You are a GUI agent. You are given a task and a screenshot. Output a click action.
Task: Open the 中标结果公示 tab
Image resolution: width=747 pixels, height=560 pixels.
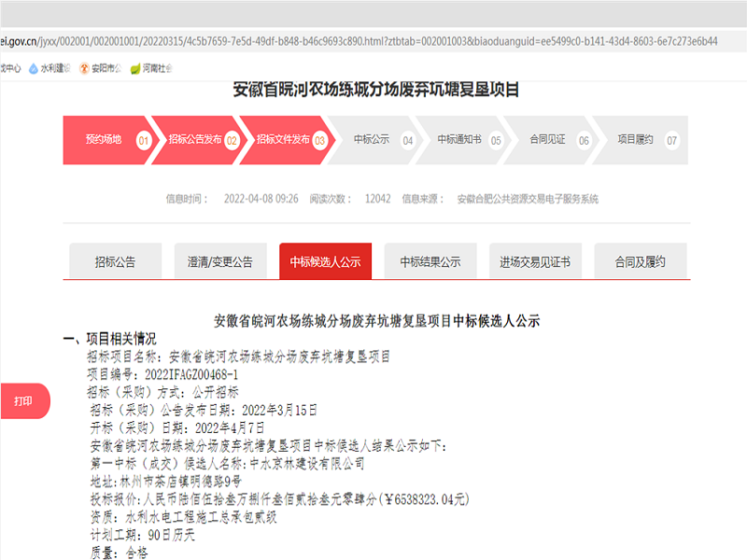point(430,262)
